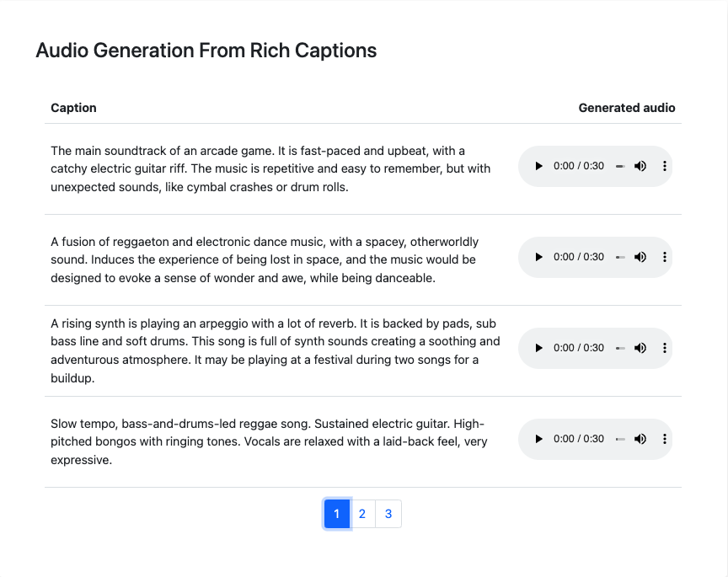Go to page 3 of captions
This screenshot has width=728, height=577.
click(388, 514)
